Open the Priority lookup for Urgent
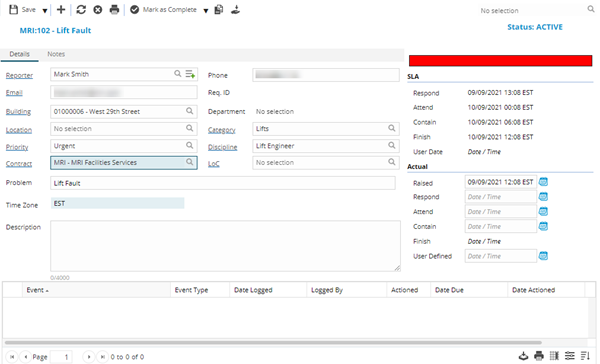 coord(189,145)
